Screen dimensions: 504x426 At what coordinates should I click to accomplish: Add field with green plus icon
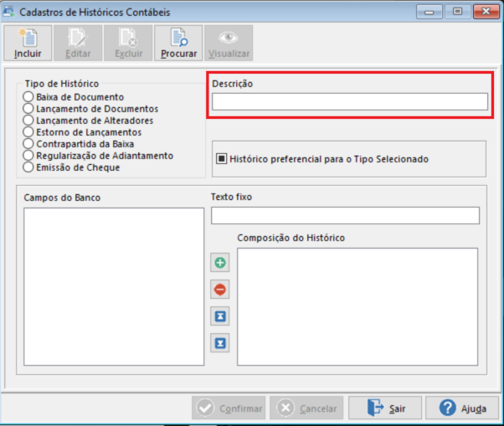(220, 263)
